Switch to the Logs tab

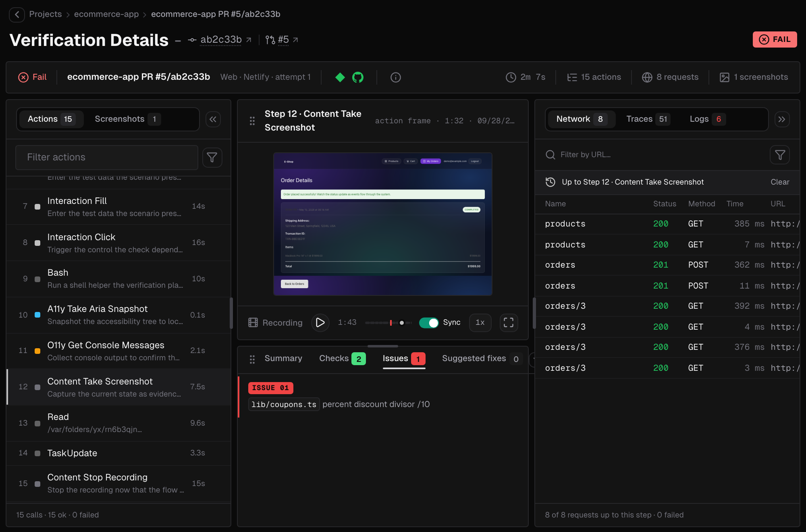(707, 119)
